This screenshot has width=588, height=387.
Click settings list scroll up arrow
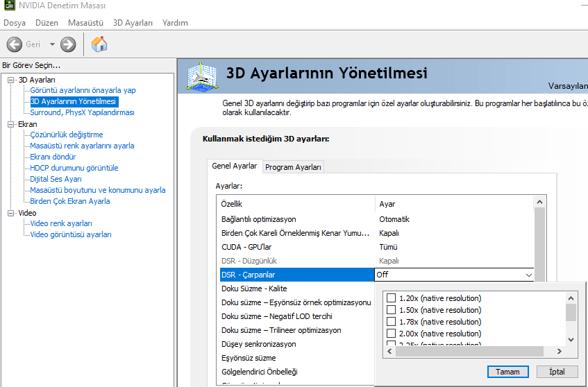click(539, 202)
